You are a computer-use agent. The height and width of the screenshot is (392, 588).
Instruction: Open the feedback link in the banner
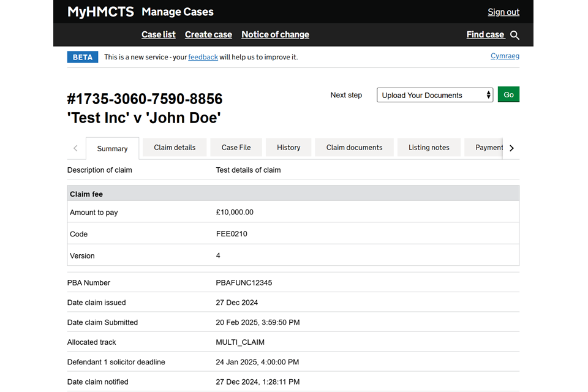tap(203, 57)
